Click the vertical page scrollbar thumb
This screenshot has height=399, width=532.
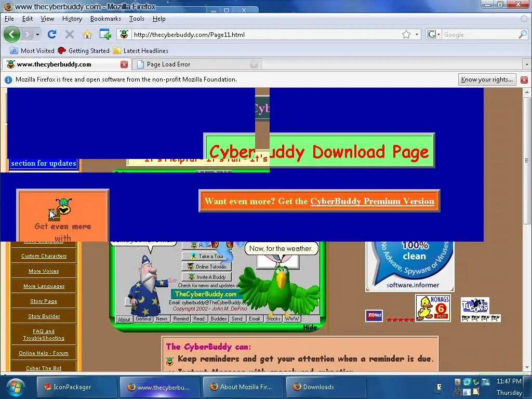(x=527, y=160)
